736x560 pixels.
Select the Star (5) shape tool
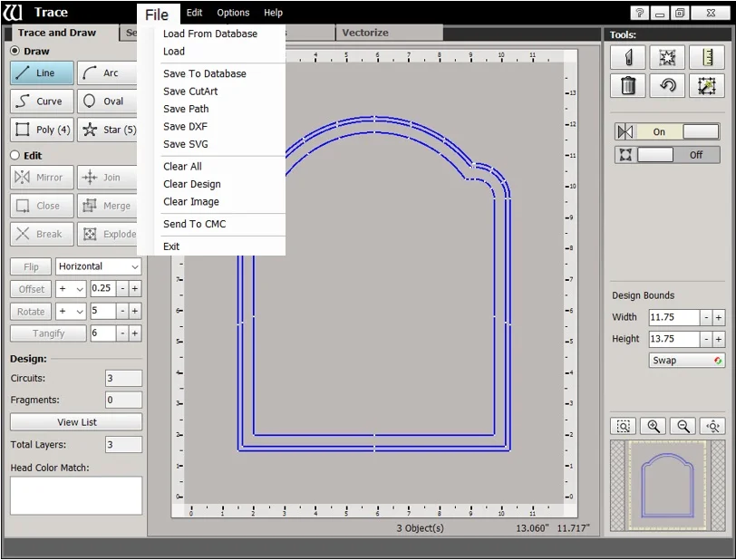coord(107,130)
